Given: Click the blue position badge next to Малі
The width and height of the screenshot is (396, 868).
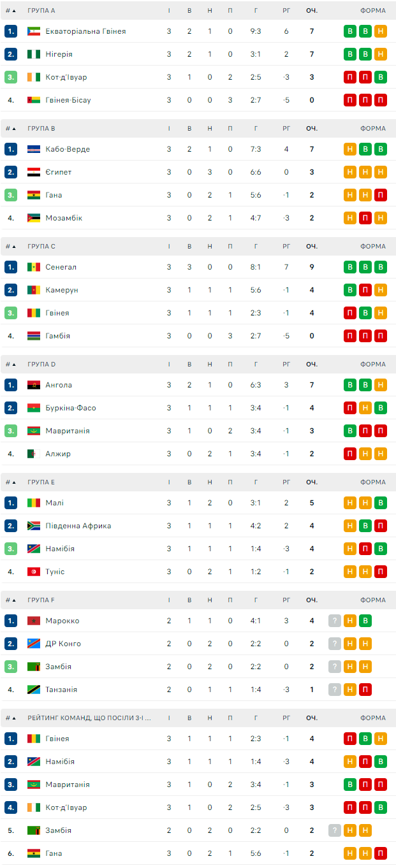Looking at the screenshot, I should (11, 503).
